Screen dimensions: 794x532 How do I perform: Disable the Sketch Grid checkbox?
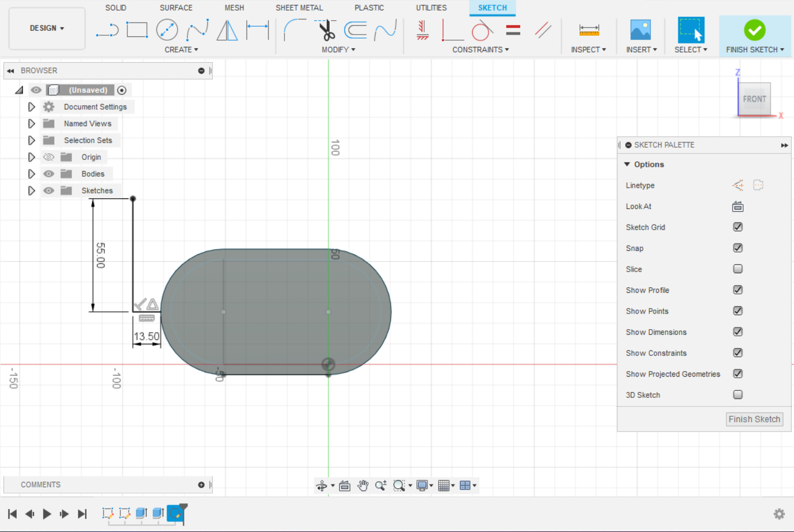pos(738,227)
